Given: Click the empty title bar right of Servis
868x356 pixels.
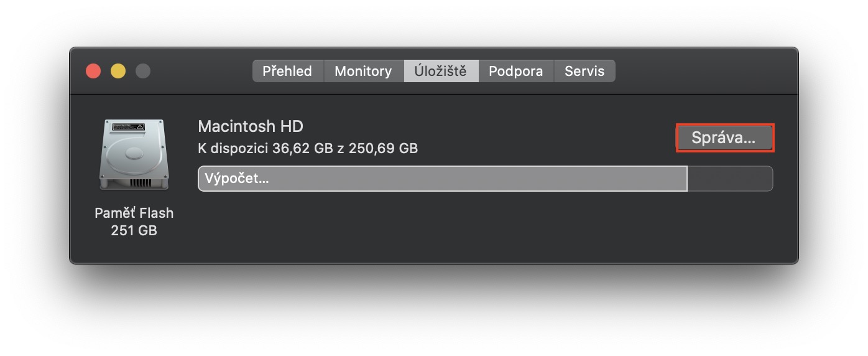Looking at the screenshot, I should point(703,71).
